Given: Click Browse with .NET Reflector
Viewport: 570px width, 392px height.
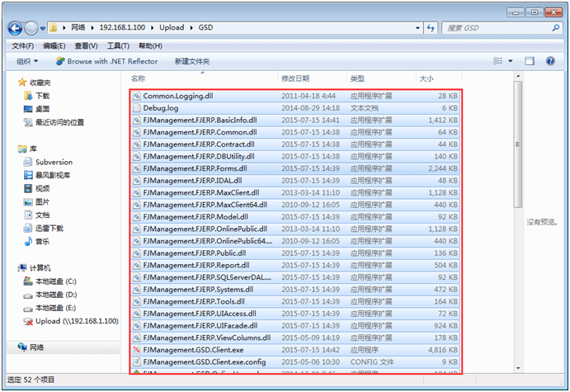Looking at the screenshot, I should 107,61.
